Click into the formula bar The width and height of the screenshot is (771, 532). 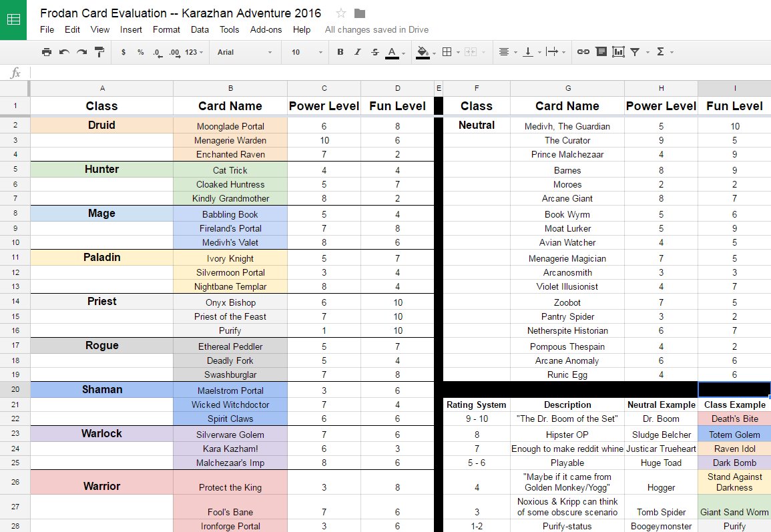point(401,73)
